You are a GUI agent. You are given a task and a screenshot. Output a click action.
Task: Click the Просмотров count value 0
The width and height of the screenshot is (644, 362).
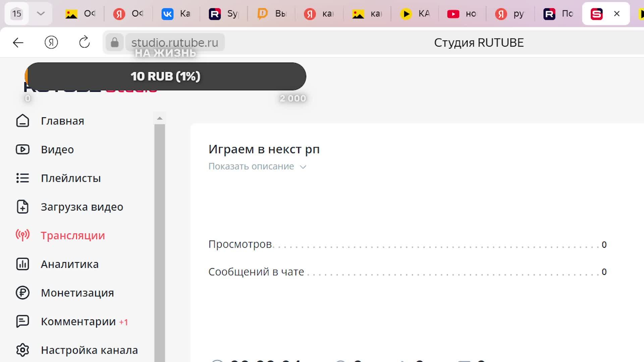604,245
